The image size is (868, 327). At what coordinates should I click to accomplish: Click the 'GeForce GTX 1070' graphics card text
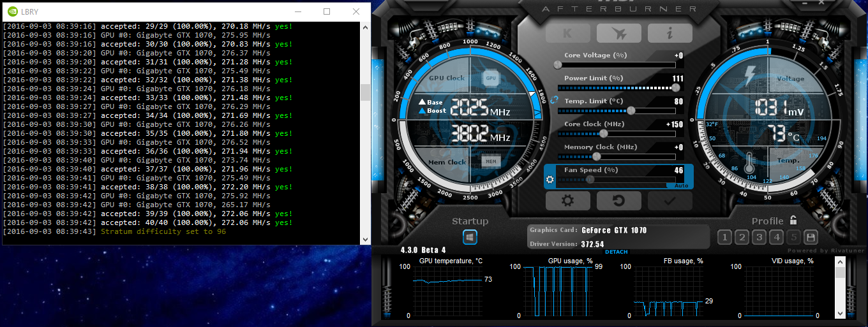coord(615,229)
